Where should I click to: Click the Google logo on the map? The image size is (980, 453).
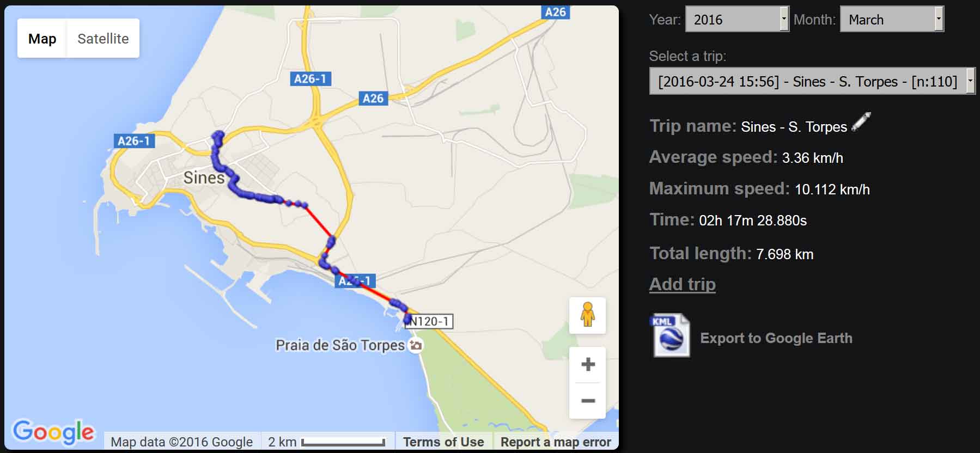point(53,432)
